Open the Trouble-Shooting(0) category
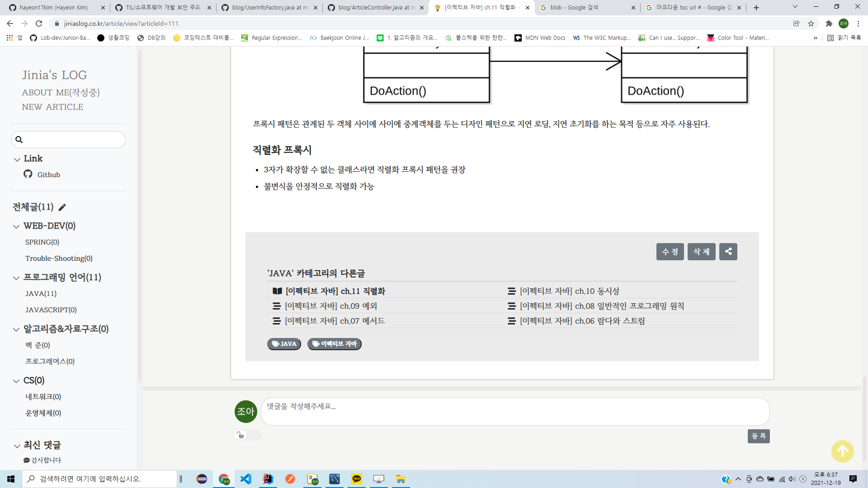The width and height of the screenshot is (868, 488). pos(59,258)
